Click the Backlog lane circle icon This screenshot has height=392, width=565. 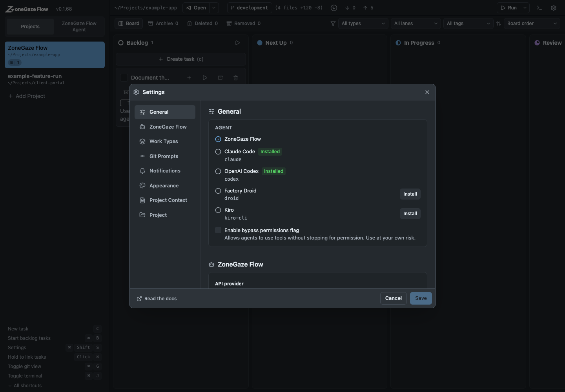coord(121,43)
